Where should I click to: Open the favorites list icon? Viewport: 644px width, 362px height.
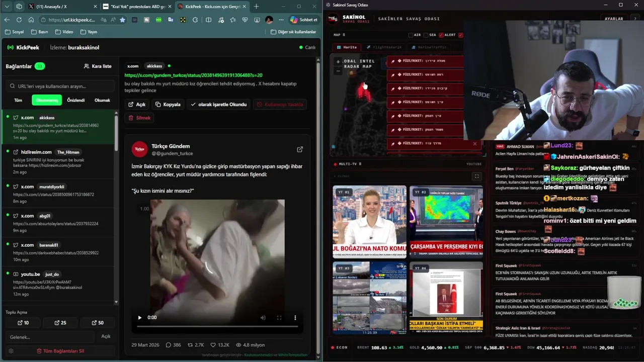(x=233, y=20)
